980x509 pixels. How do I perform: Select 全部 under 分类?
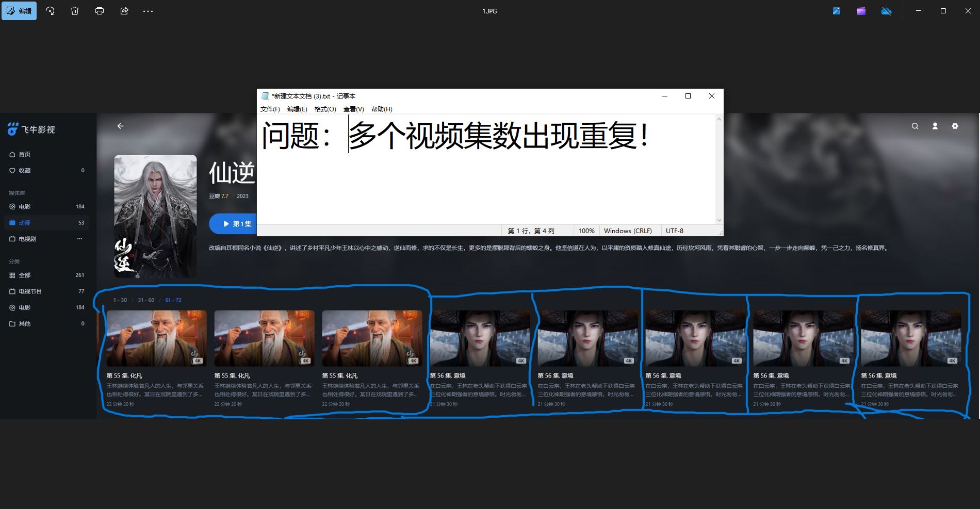(x=46, y=275)
